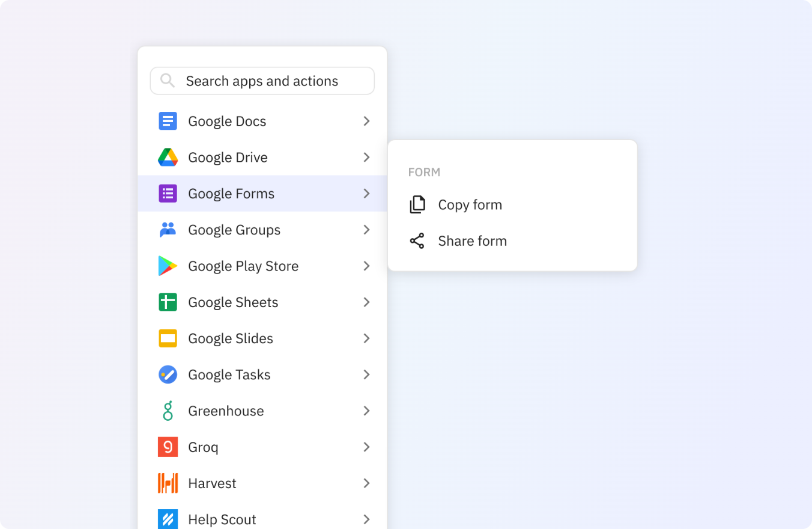
Task: Expand the Google Drive chevron
Action: click(x=366, y=157)
